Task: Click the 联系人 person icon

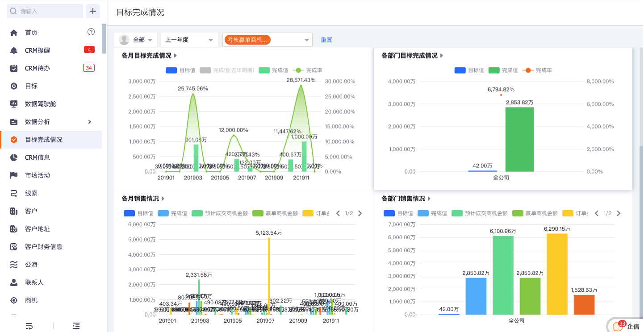Action: click(x=14, y=282)
